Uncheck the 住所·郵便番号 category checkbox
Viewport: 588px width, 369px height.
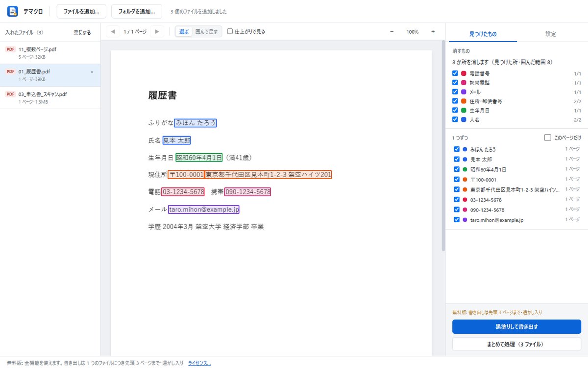click(455, 101)
